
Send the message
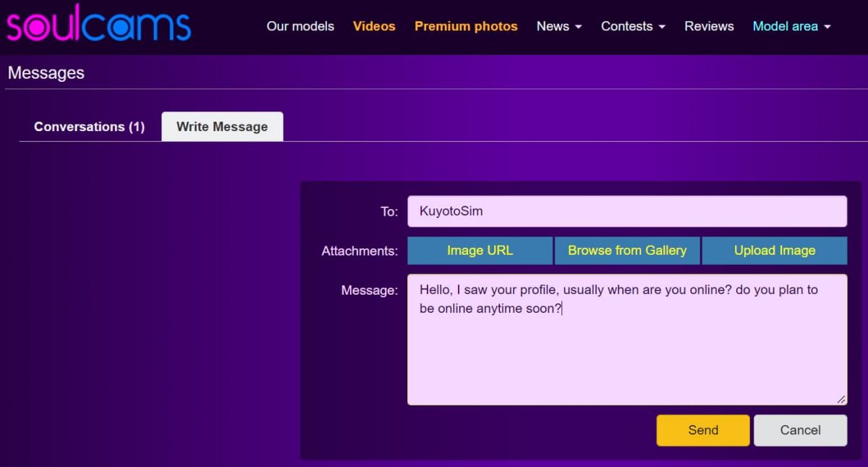click(703, 430)
